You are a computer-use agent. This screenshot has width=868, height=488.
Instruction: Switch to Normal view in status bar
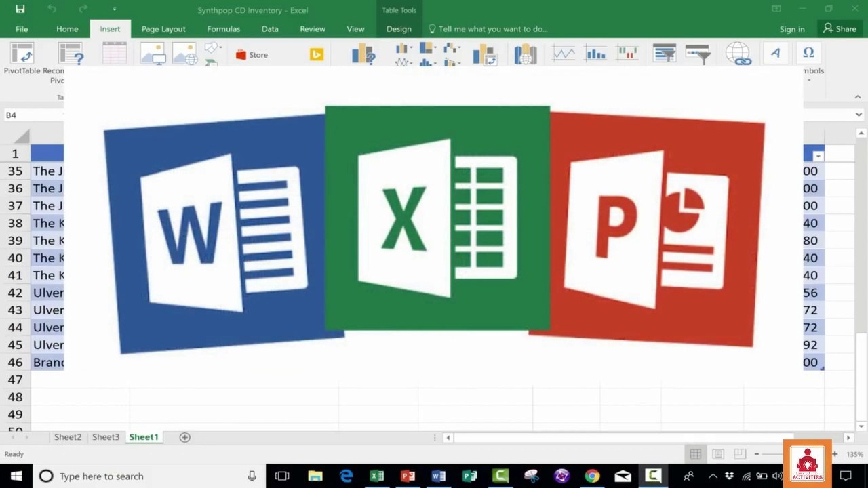click(696, 454)
